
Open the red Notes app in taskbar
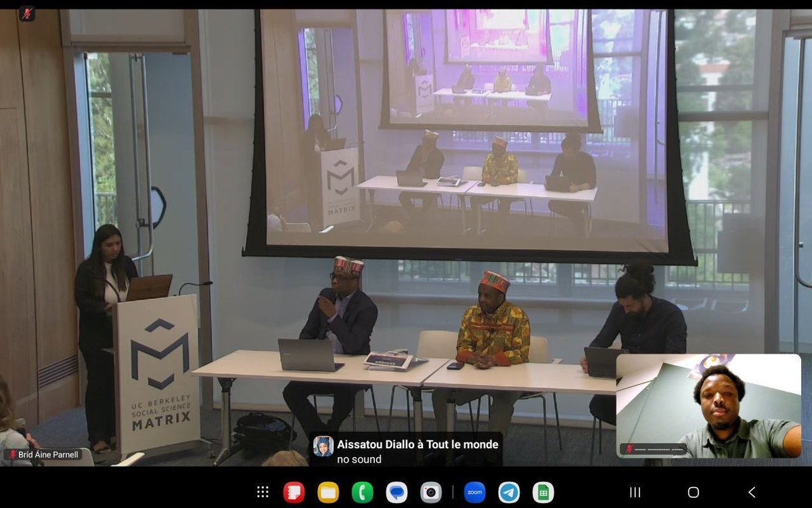coord(294,492)
